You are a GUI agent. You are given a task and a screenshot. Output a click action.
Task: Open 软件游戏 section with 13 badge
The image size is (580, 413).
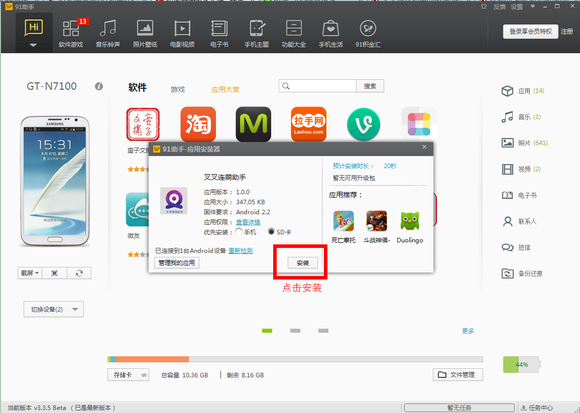(x=71, y=33)
